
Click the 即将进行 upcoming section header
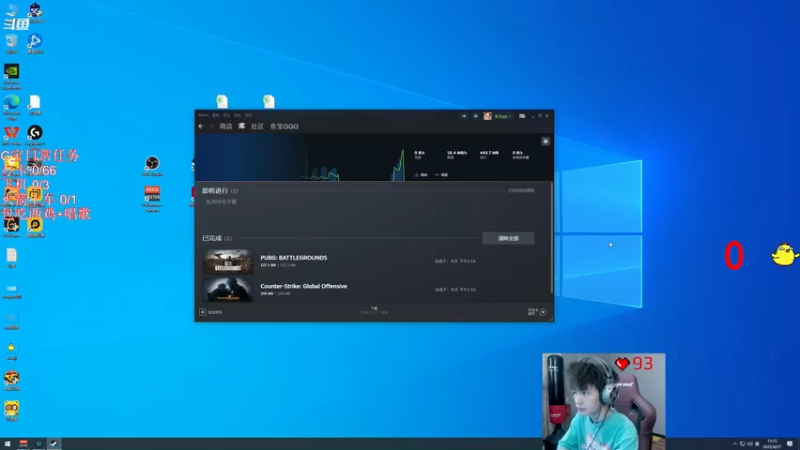220,191
